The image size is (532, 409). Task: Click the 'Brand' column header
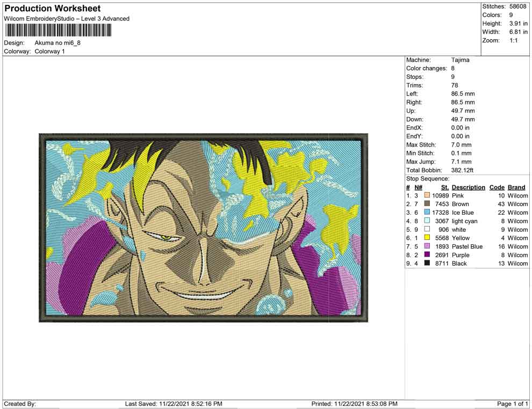[516, 187]
